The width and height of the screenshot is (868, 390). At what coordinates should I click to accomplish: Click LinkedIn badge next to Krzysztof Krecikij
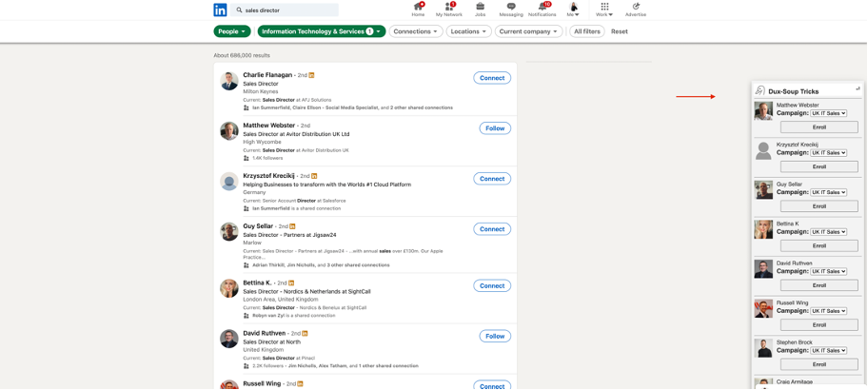point(314,176)
